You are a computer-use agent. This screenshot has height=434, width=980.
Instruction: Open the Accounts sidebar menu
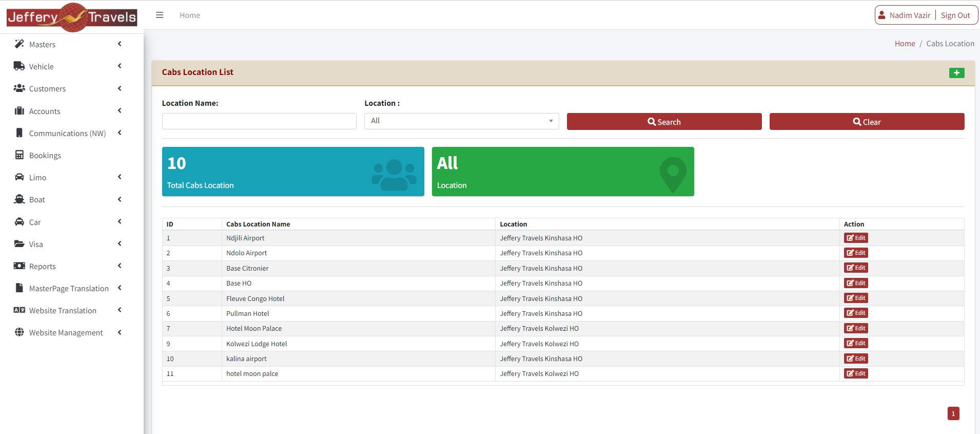point(45,111)
